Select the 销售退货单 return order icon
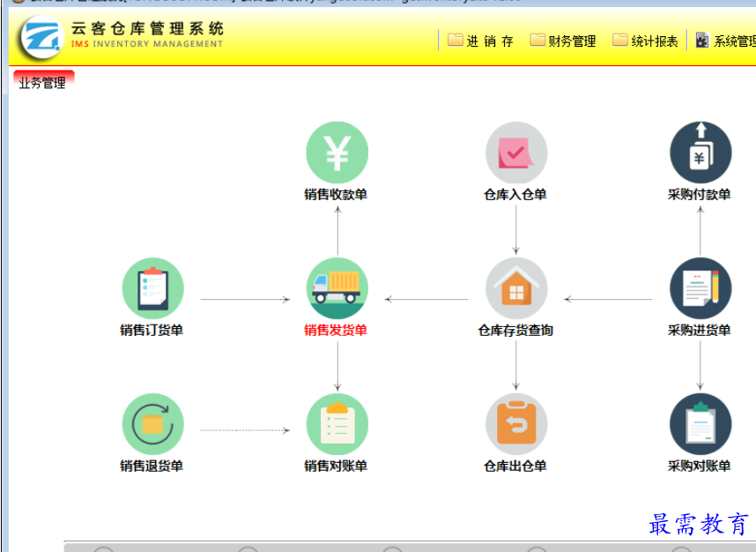The height and width of the screenshot is (552, 756). 152,423
